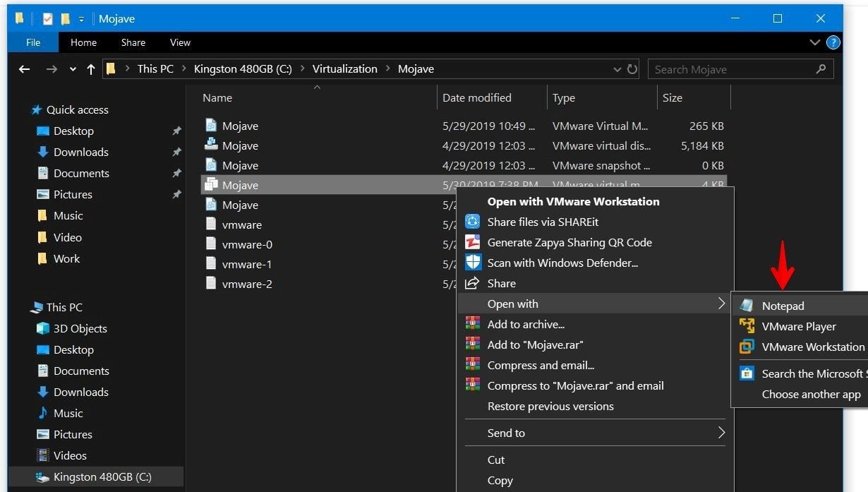Click the VMware Player app icon

pos(746,326)
